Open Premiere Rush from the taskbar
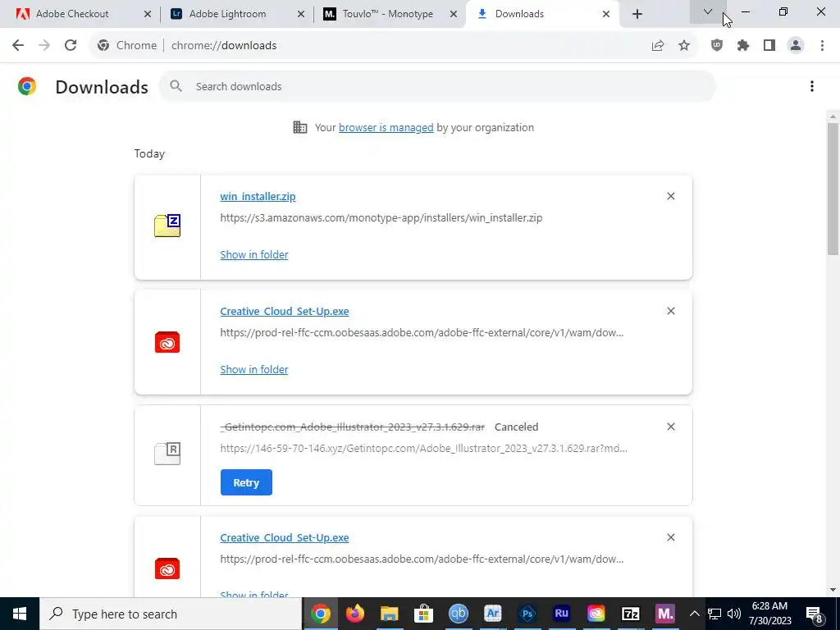Viewport: 840px width, 630px height. click(x=561, y=614)
